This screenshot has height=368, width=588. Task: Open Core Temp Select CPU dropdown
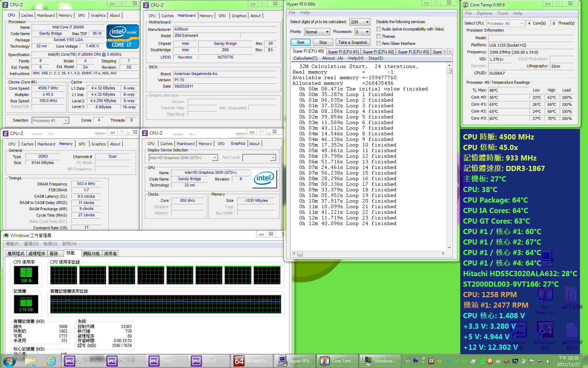point(505,23)
